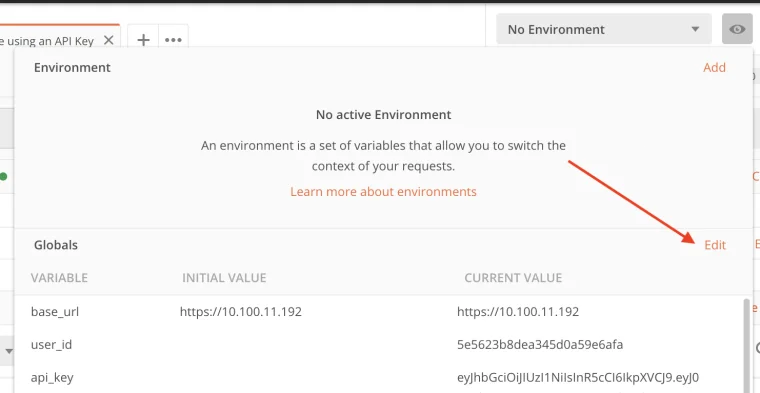This screenshot has height=393, width=760.
Task: Click the base_url initial value
Action: (240, 311)
